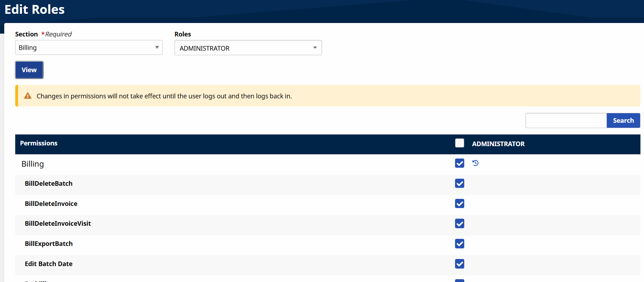Click the Permissions column header
Image resolution: width=644 pixels, height=282 pixels.
point(39,143)
